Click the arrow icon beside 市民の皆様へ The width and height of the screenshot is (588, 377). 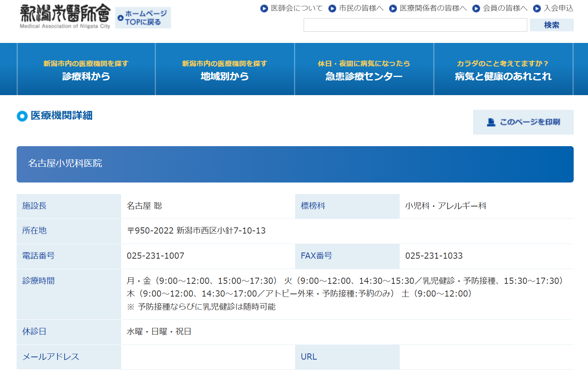tap(332, 9)
